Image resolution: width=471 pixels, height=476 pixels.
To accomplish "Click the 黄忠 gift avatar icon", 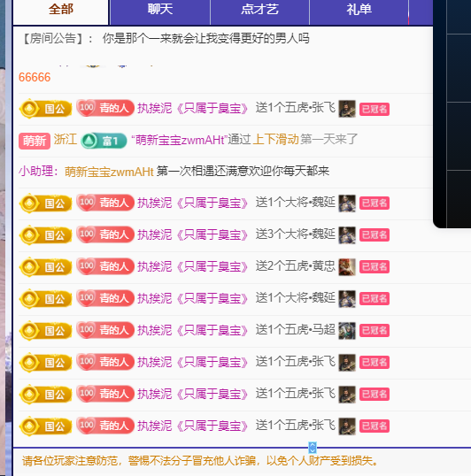I will (347, 267).
